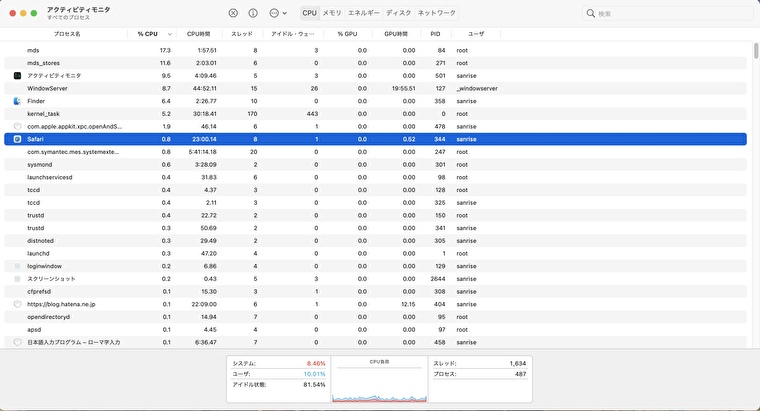Click the 検索 search field
Image resolution: width=760 pixels, height=411 pixels.
tap(666, 14)
